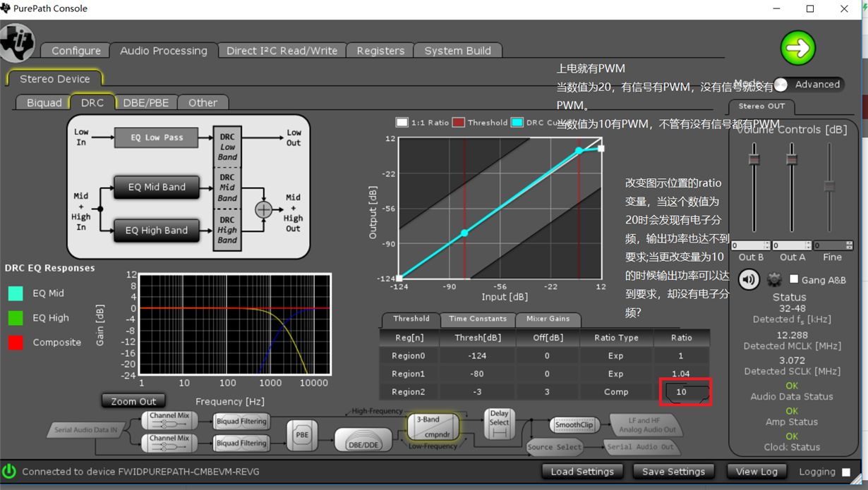Select the Threshold tab
The width and height of the screenshot is (868, 490).
pyautogui.click(x=411, y=319)
